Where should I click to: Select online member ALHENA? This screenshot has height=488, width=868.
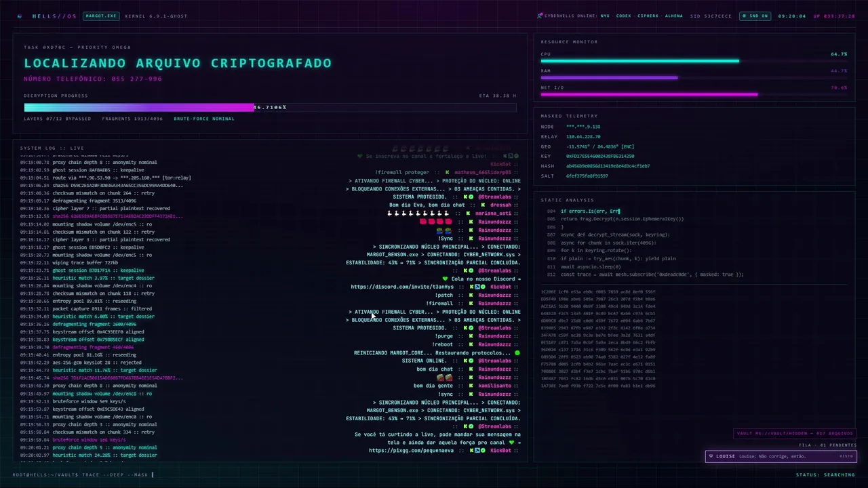click(674, 16)
